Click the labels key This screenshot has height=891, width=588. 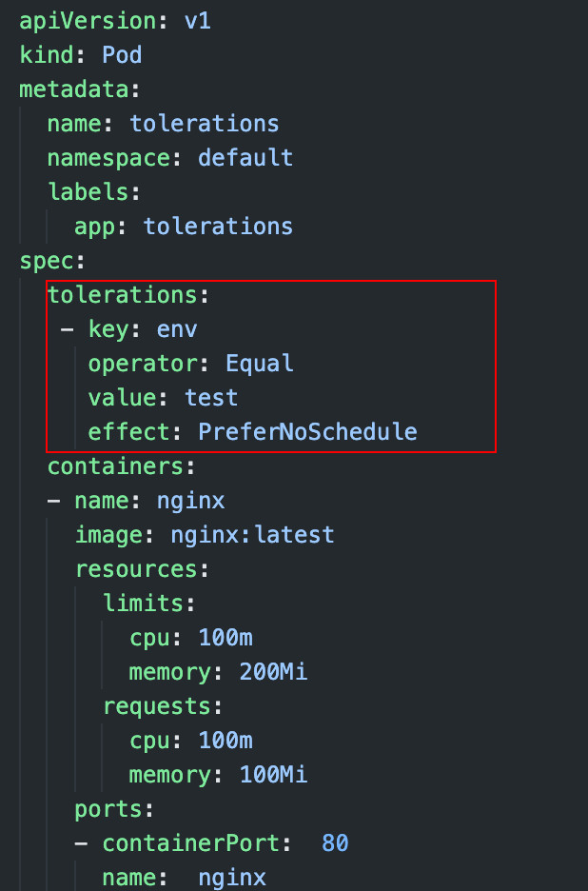pos(88,191)
